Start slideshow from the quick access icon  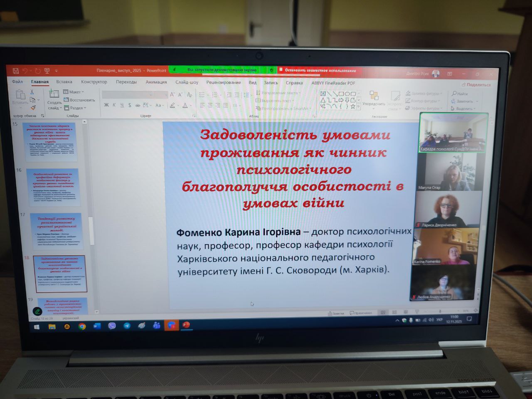47,71
